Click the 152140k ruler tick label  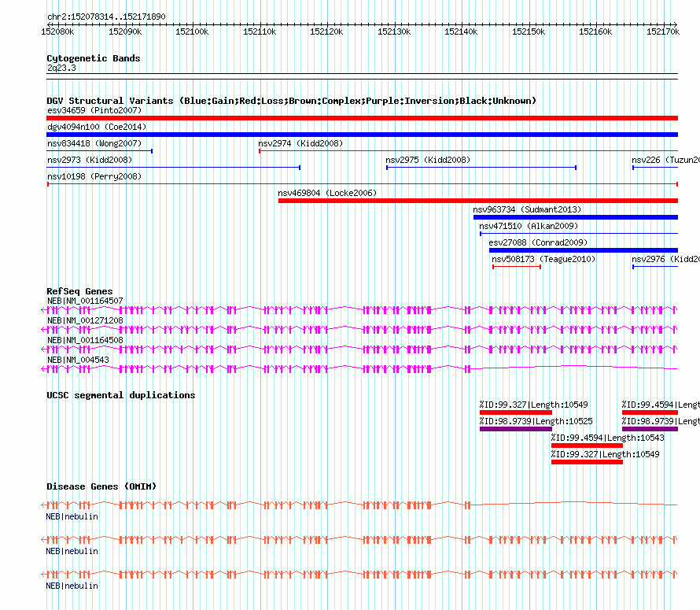pyautogui.click(x=461, y=32)
